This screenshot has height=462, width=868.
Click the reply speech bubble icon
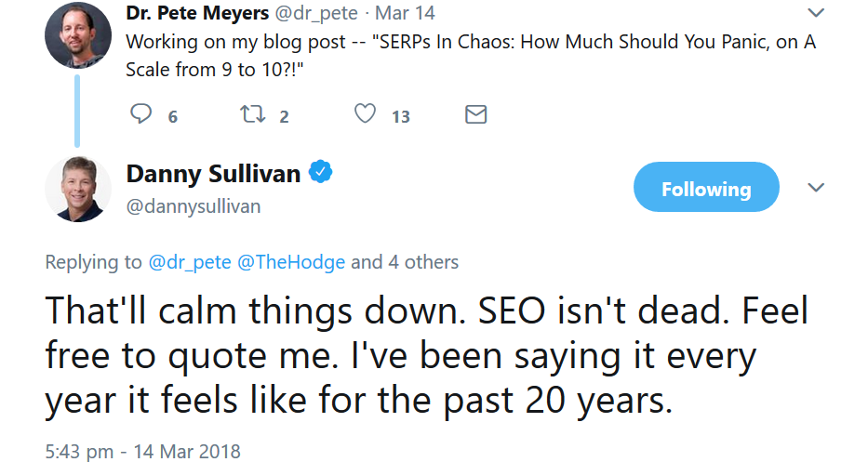(x=141, y=114)
